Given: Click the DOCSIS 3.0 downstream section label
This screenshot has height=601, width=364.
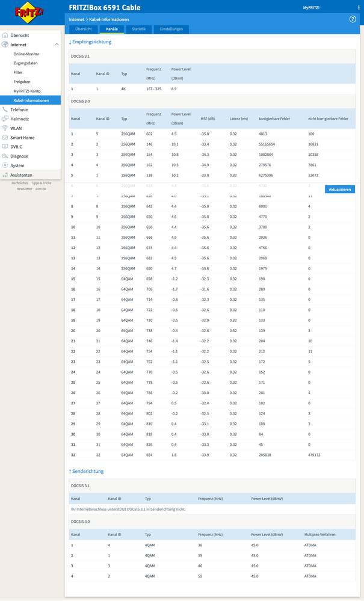Looking at the screenshot, I should [80, 102].
